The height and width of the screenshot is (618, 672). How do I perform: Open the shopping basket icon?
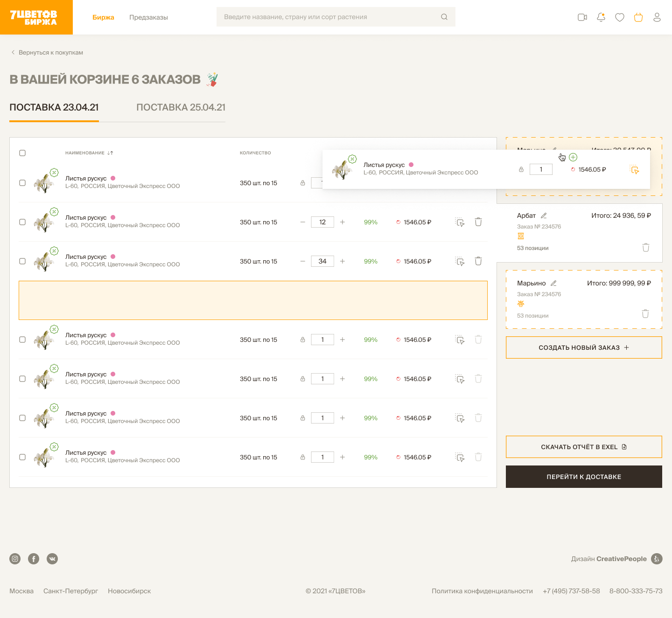click(x=638, y=17)
